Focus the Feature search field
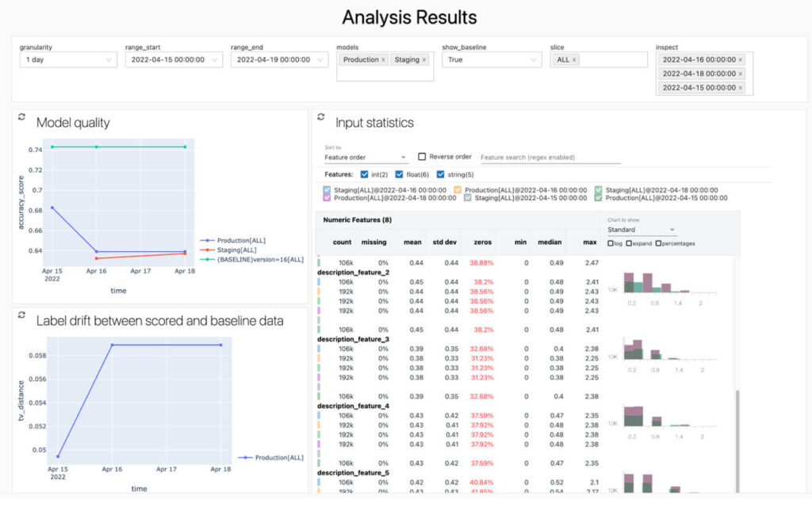Viewport: 812px width, 515px height. pos(550,158)
